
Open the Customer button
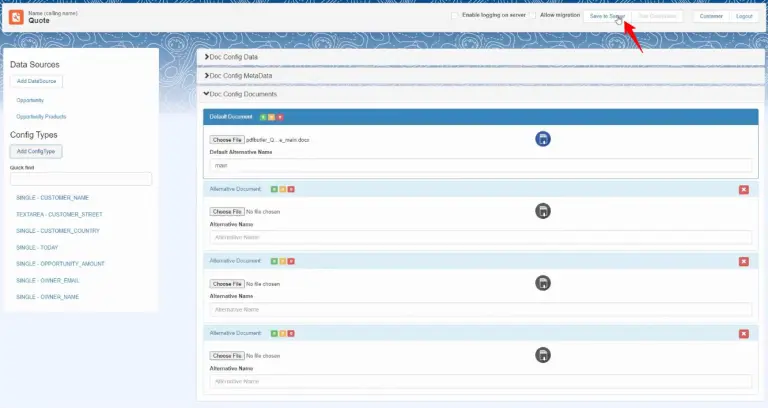pos(711,16)
